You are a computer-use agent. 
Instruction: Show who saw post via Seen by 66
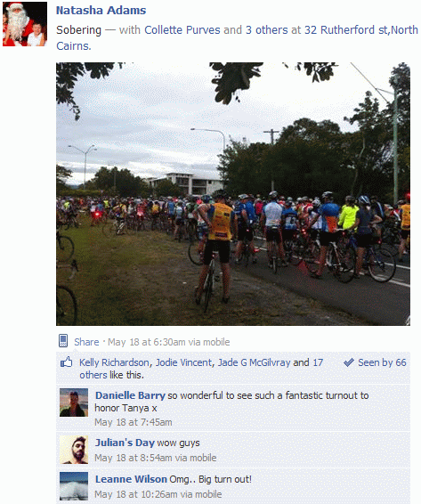coord(382,362)
